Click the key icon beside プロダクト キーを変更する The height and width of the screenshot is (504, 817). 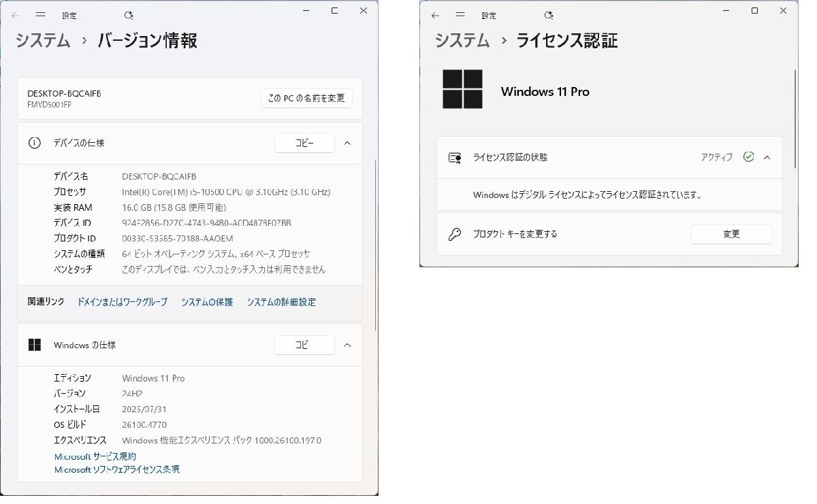[455, 234]
